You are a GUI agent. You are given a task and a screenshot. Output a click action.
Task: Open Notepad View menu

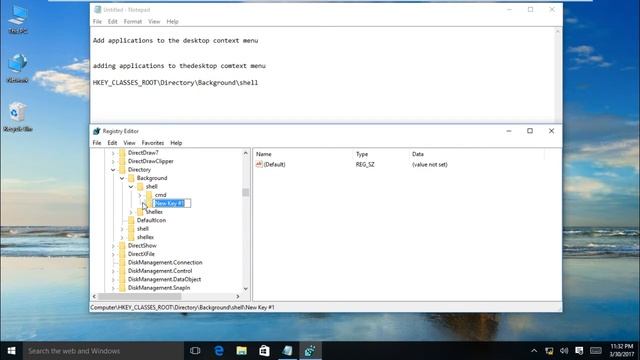click(x=154, y=22)
